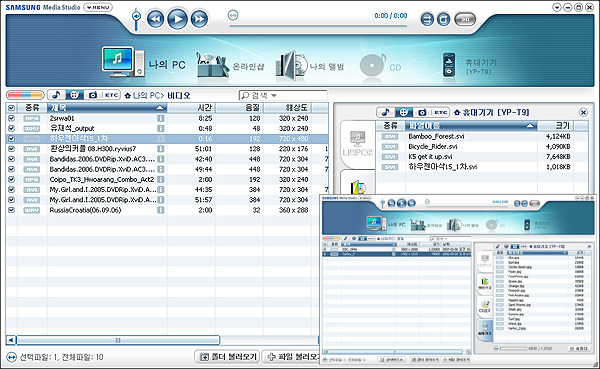Select photo camera filter in 나의 PC toolbar
Viewport: 600px width, 369px height.
(x=93, y=95)
